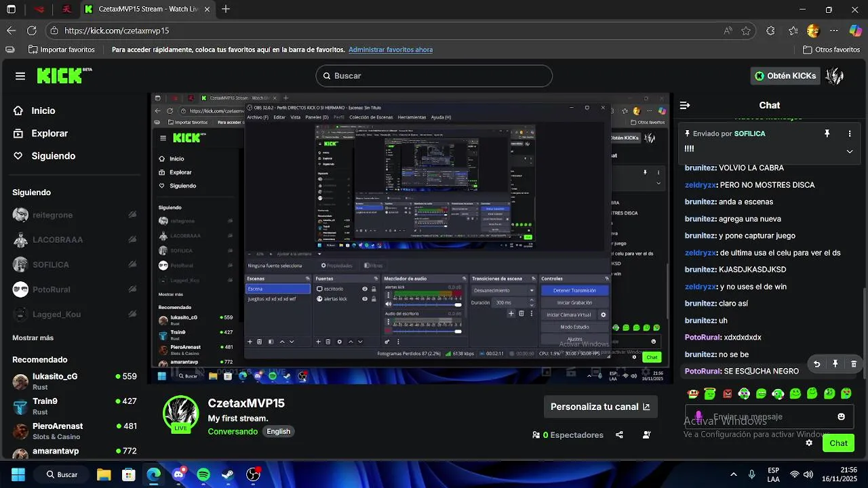
Task: Open the Kick hamburger sidebar menu
Action: point(20,76)
